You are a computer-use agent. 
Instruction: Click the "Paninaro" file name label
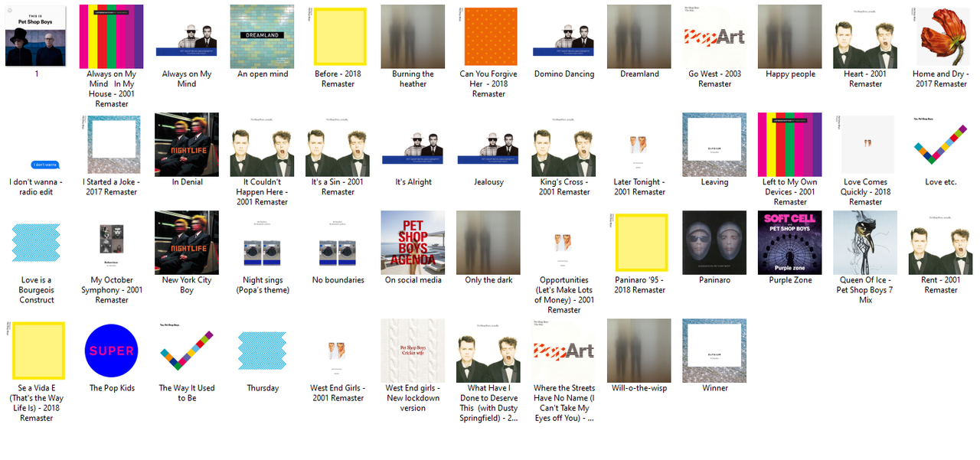[x=714, y=280]
